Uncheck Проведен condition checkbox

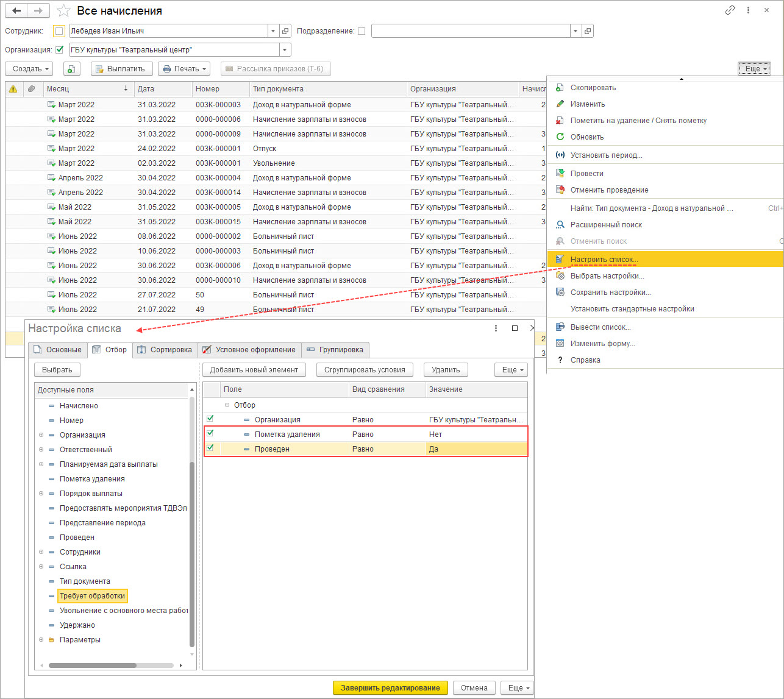[210, 448]
